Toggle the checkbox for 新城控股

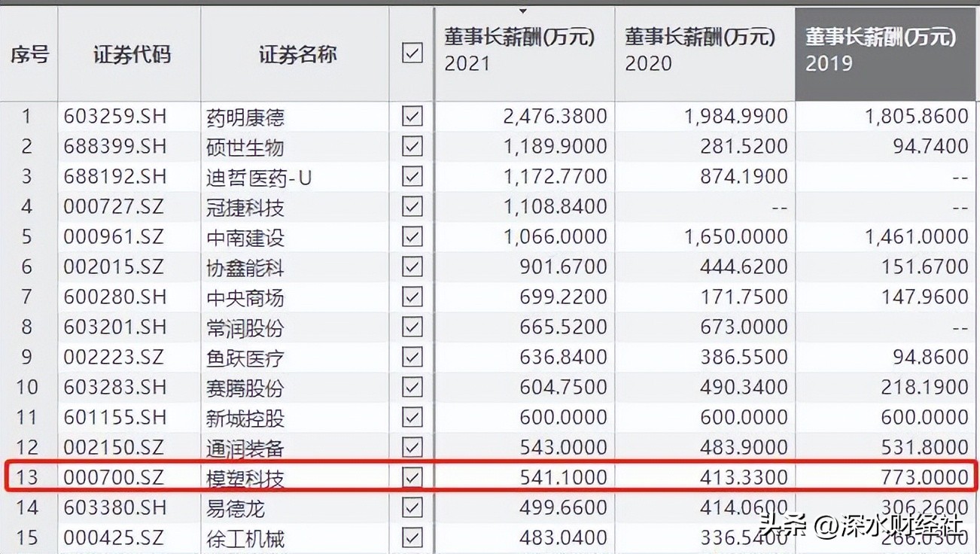click(x=412, y=418)
